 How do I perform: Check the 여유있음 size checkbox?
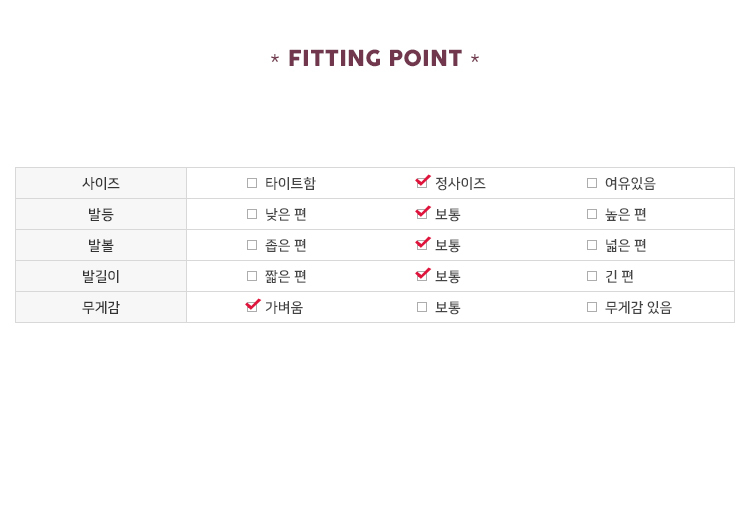click(x=592, y=183)
